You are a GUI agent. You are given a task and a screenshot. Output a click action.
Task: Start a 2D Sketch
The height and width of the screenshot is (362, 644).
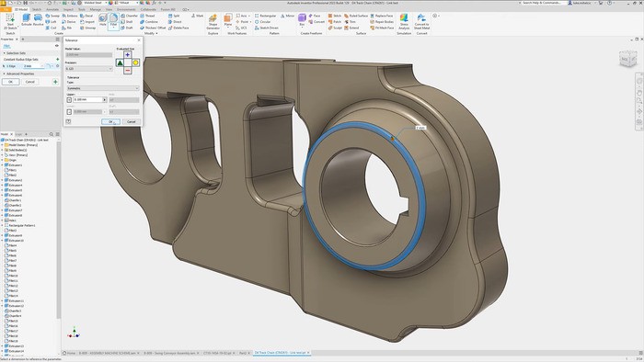(x=10, y=21)
